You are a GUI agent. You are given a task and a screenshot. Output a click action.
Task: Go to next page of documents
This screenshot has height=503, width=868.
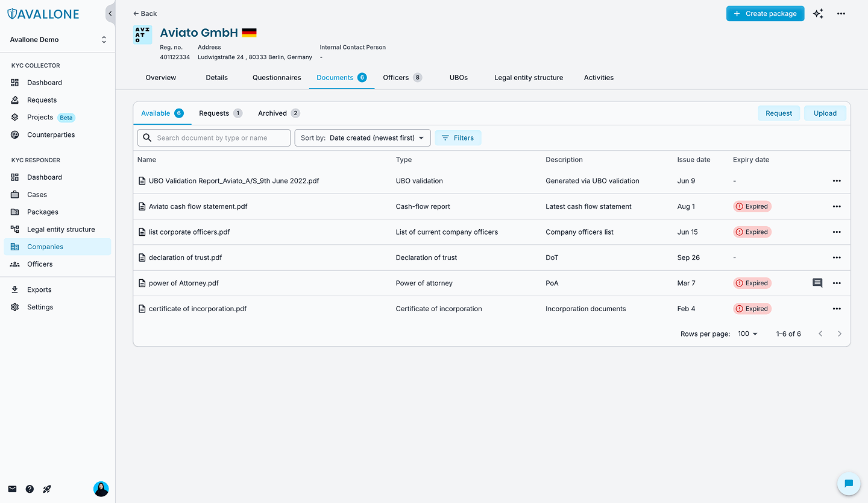pos(840,334)
